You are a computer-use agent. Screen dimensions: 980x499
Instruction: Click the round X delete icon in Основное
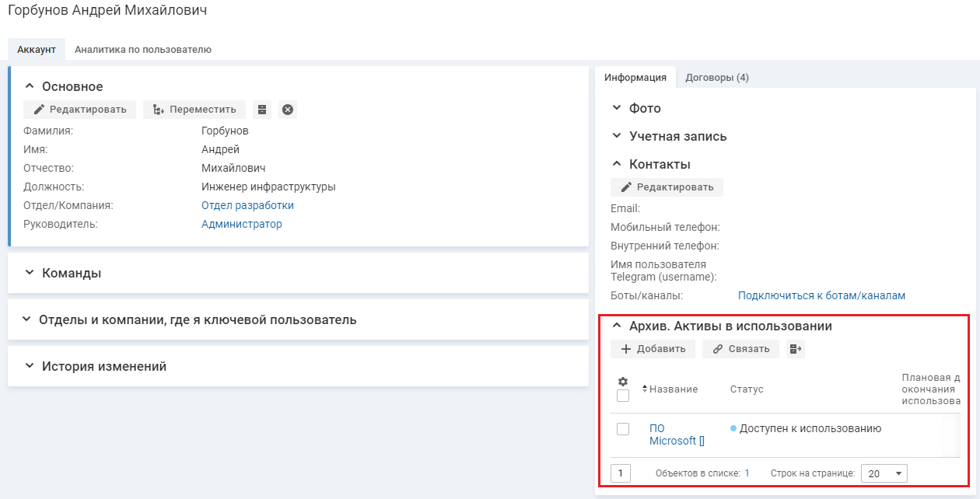288,110
